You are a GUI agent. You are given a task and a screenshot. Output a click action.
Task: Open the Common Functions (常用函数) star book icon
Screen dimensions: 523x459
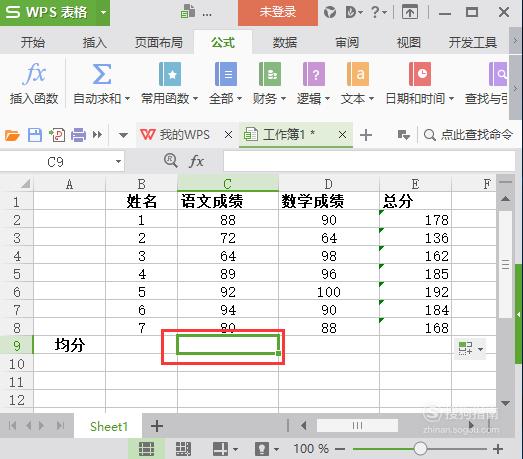pyautogui.click(x=170, y=74)
